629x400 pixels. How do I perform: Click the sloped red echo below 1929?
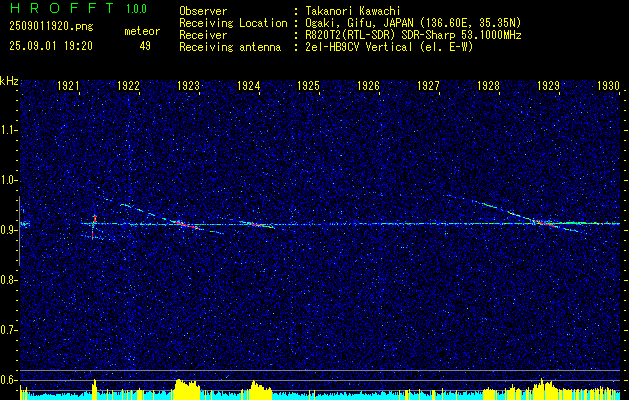(x=544, y=223)
